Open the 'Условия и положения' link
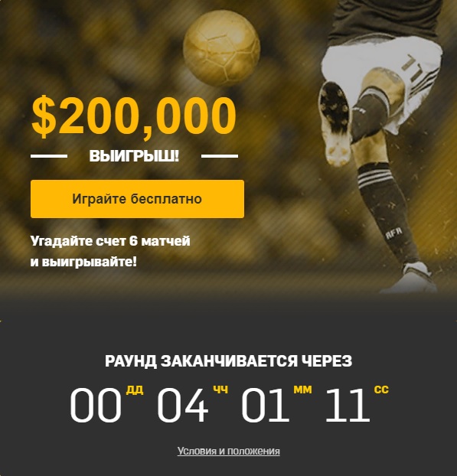This screenshot has height=476, width=457. coord(228,451)
